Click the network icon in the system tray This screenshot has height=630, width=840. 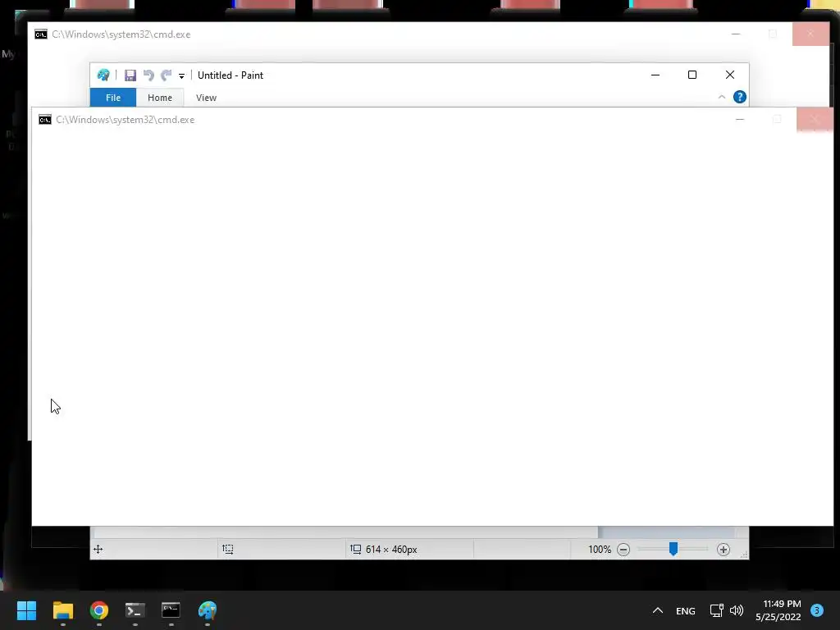click(x=717, y=610)
